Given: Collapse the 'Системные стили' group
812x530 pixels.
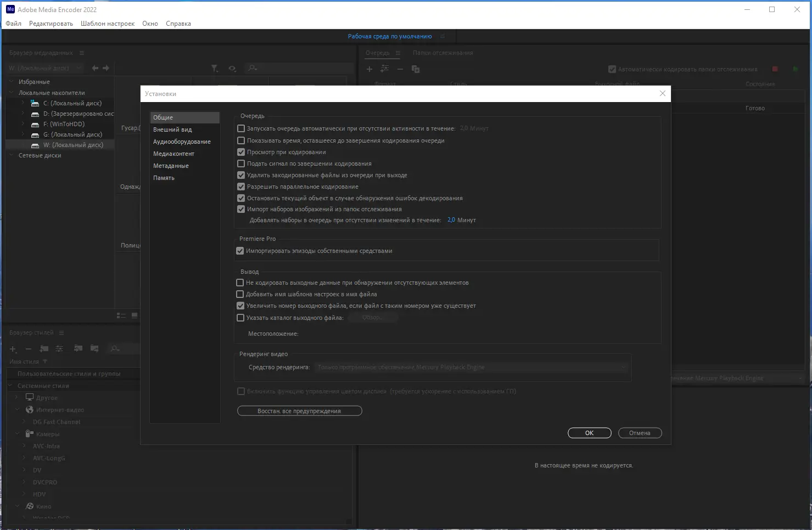Looking at the screenshot, I should click(10, 386).
